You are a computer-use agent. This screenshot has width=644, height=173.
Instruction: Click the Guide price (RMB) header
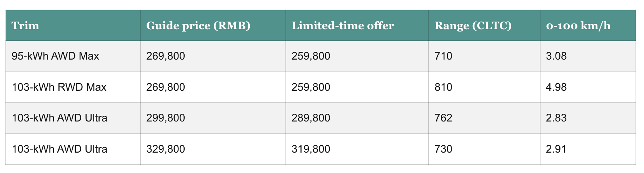198,26
